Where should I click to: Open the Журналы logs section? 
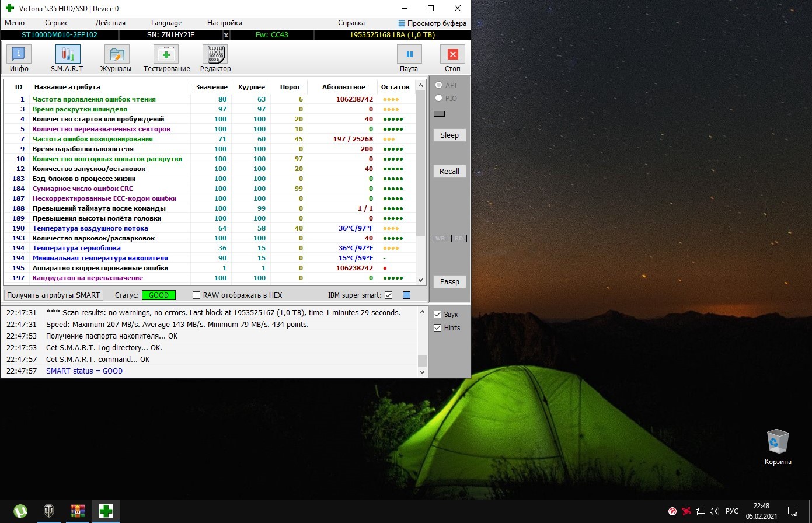click(x=116, y=58)
